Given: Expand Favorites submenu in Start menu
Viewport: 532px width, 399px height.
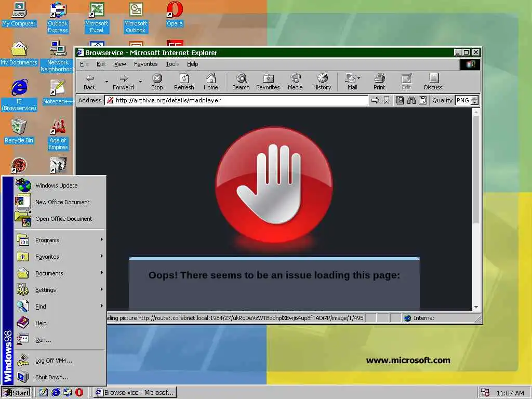Looking at the screenshot, I should pos(60,257).
